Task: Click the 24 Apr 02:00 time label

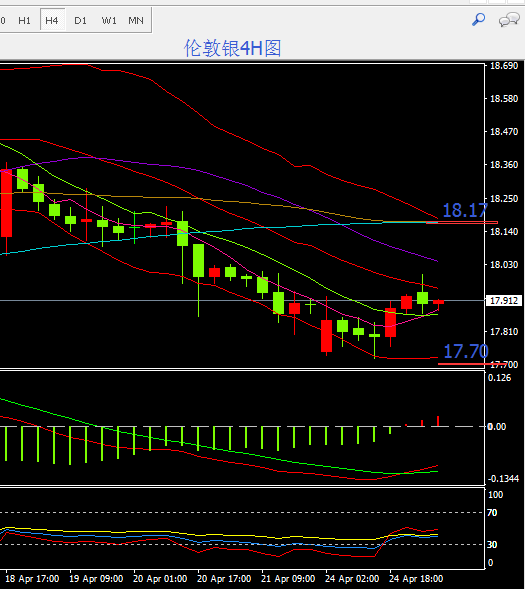Action: coord(352,578)
